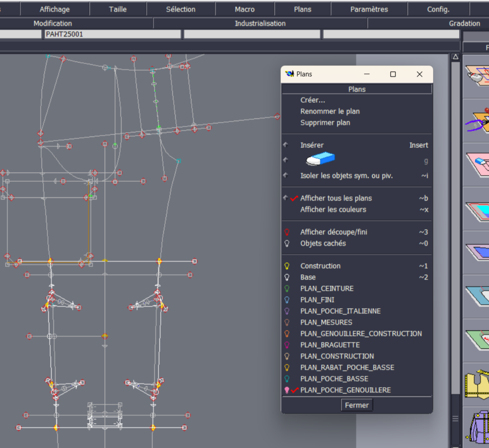The image size is (489, 448).
Task: Select the purple jacket icon in sidebar
Action: 477,427
